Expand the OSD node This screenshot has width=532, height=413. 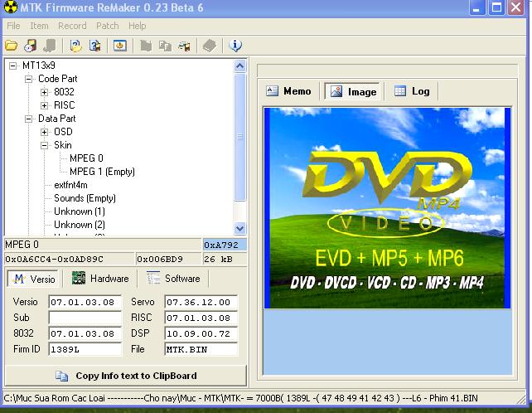point(45,132)
